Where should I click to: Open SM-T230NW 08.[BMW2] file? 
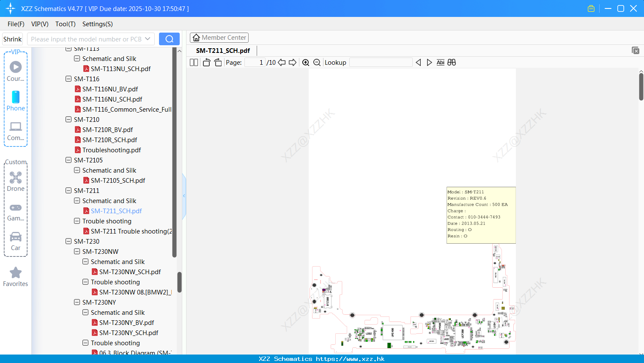135,292
